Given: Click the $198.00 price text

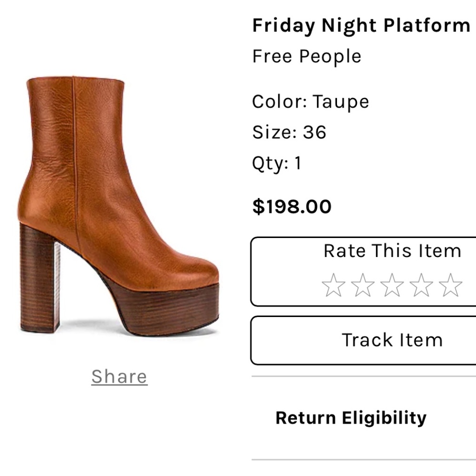Looking at the screenshot, I should 292,207.
